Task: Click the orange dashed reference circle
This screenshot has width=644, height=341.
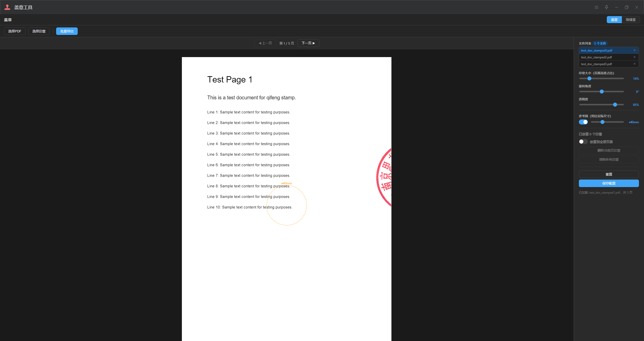Action: point(287,205)
